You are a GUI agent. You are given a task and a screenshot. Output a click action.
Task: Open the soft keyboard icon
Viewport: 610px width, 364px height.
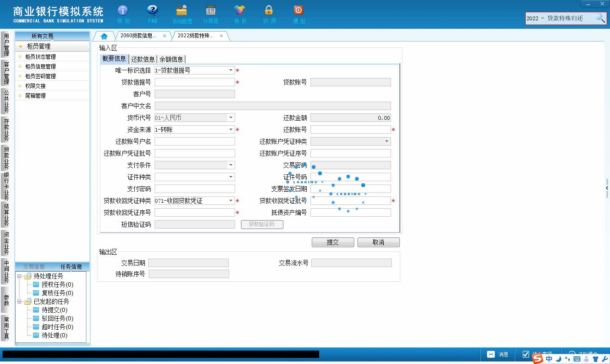577,359
